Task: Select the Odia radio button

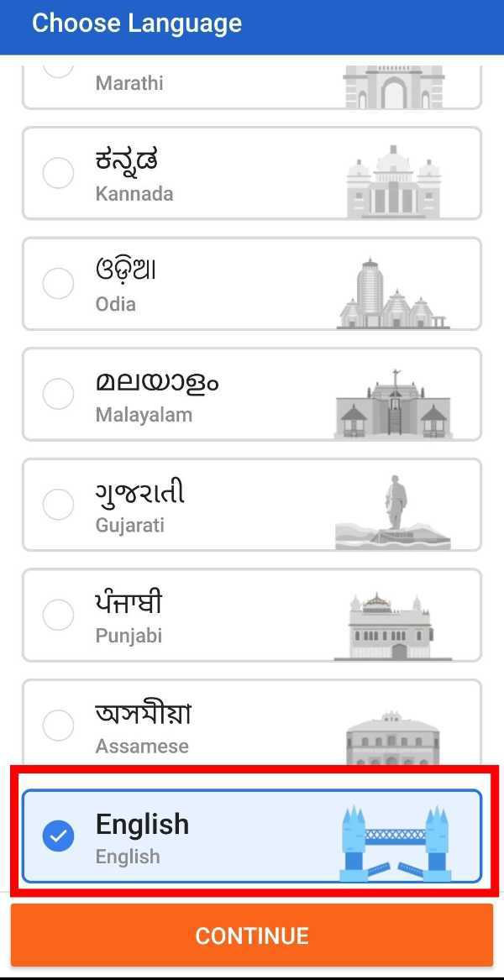Action: point(58,284)
